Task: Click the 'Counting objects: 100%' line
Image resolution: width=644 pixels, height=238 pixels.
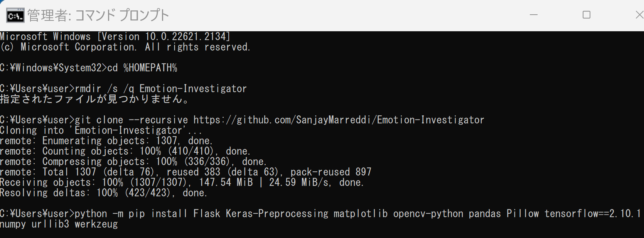Action: (x=125, y=151)
